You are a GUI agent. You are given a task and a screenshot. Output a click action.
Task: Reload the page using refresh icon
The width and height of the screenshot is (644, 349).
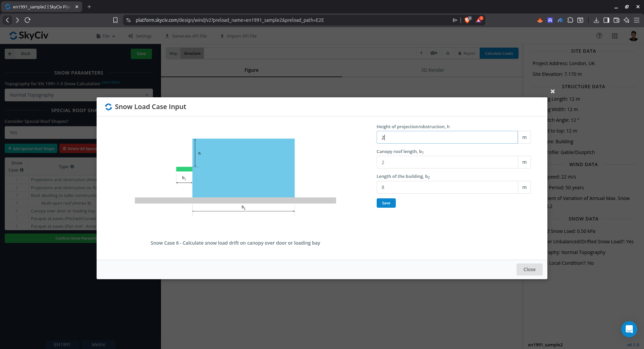[x=28, y=20]
